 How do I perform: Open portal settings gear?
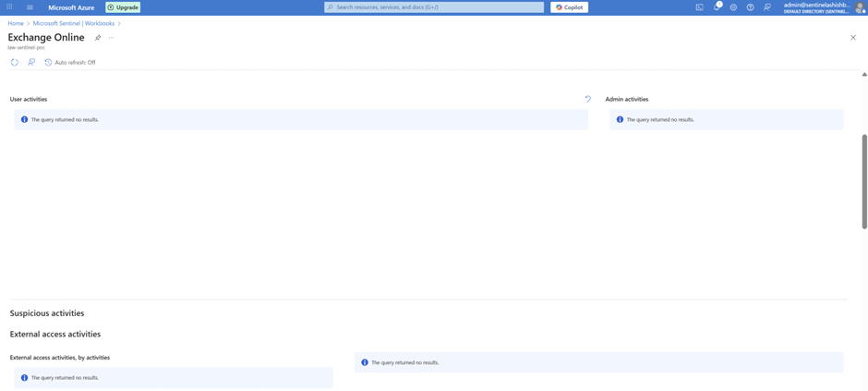pos(733,7)
